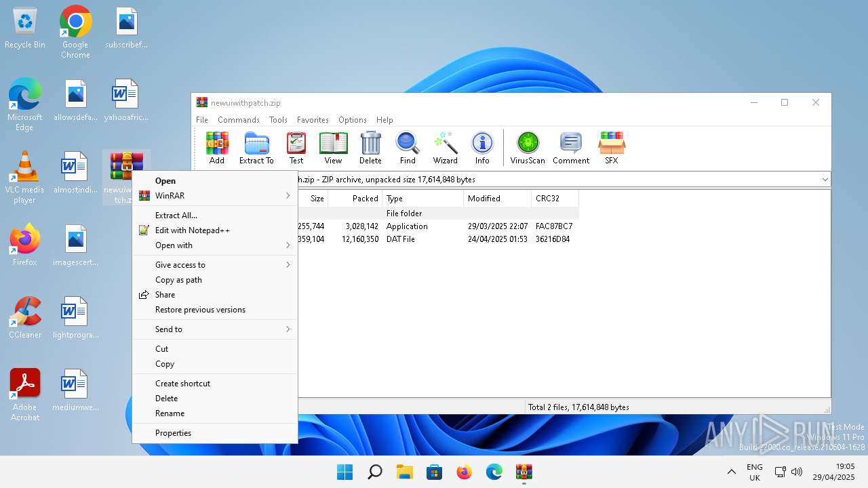Screen dimensions: 868x488
Task: Open taskbar Search
Action: click(x=374, y=472)
